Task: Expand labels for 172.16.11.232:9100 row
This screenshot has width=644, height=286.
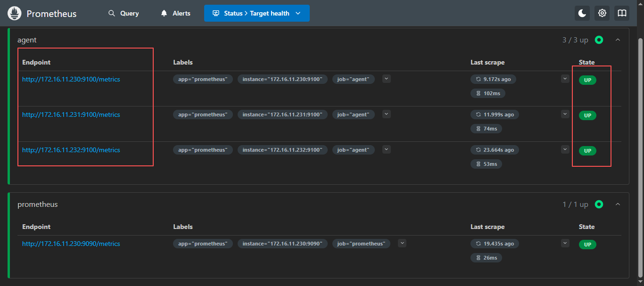Action: tap(387, 149)
